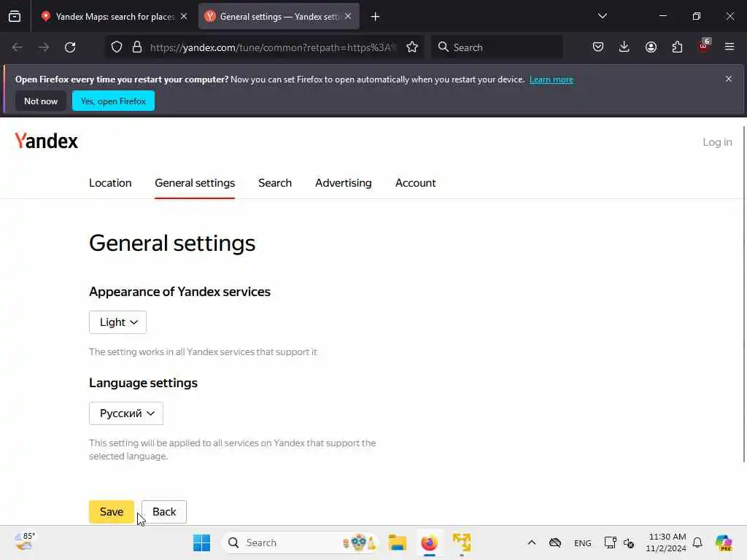
Task: View site security lock information
Action: click(137, 47)
